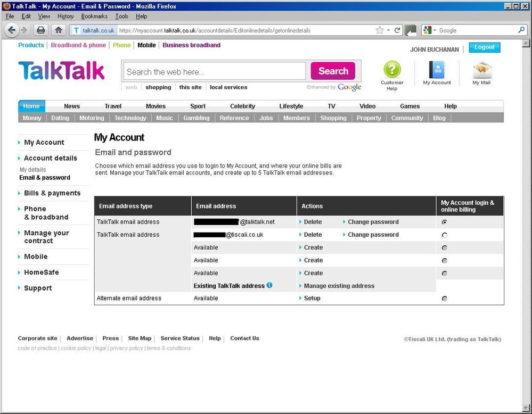Click the info icon beside Existing TalkTalk address
The height and width of the screenshot is (414, 532).
[269, 285]
